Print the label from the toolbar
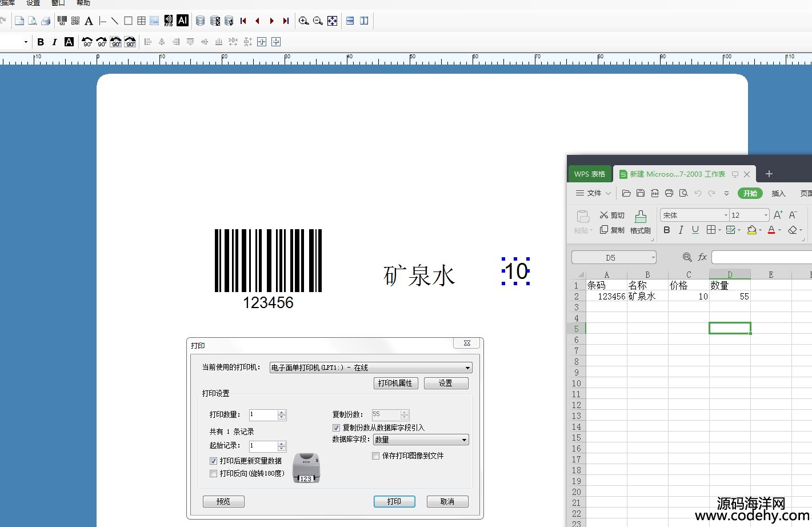Viewport: 812px width, 527px height. [x=46, y=21]
